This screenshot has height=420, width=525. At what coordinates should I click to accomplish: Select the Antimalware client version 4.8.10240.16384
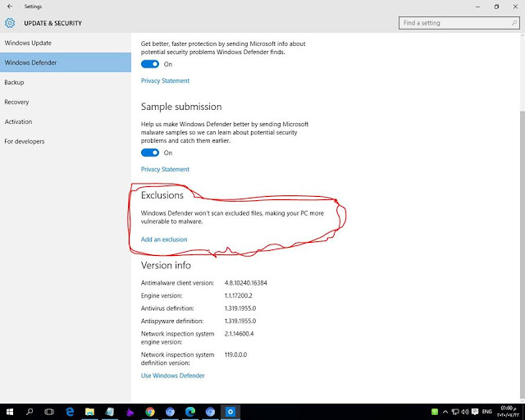[246, 283]
